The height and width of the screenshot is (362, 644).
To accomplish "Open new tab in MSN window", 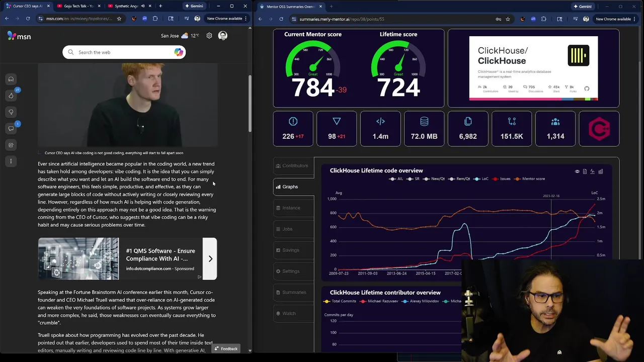I will pos(160,6).
